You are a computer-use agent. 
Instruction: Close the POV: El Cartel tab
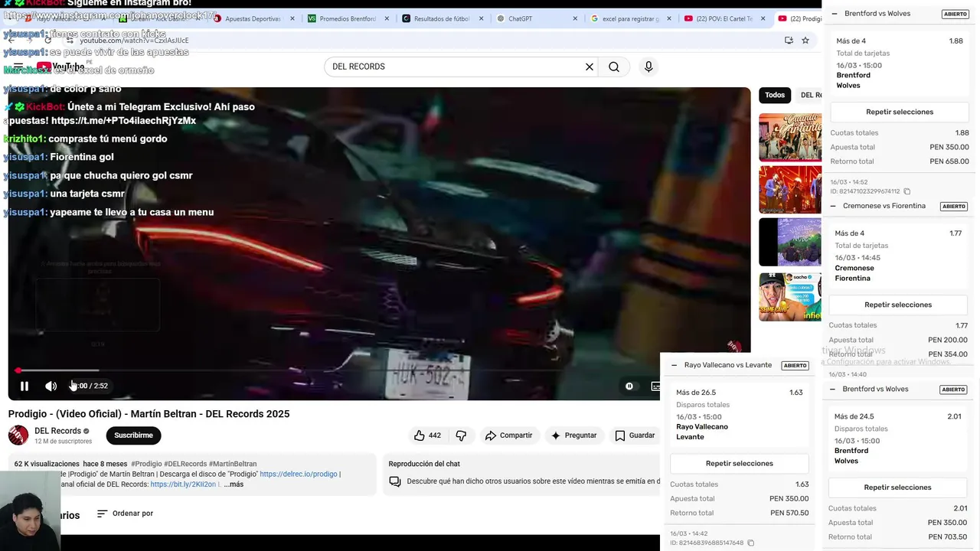(x=762, y=18)
